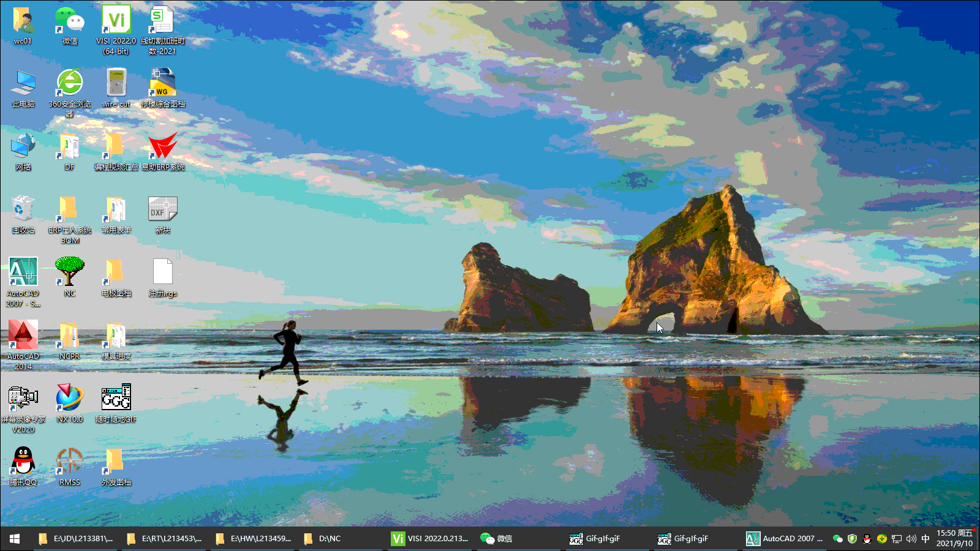Select the 腾讯QQ penguin shortcut
The image size is (980, 551).
23,467
